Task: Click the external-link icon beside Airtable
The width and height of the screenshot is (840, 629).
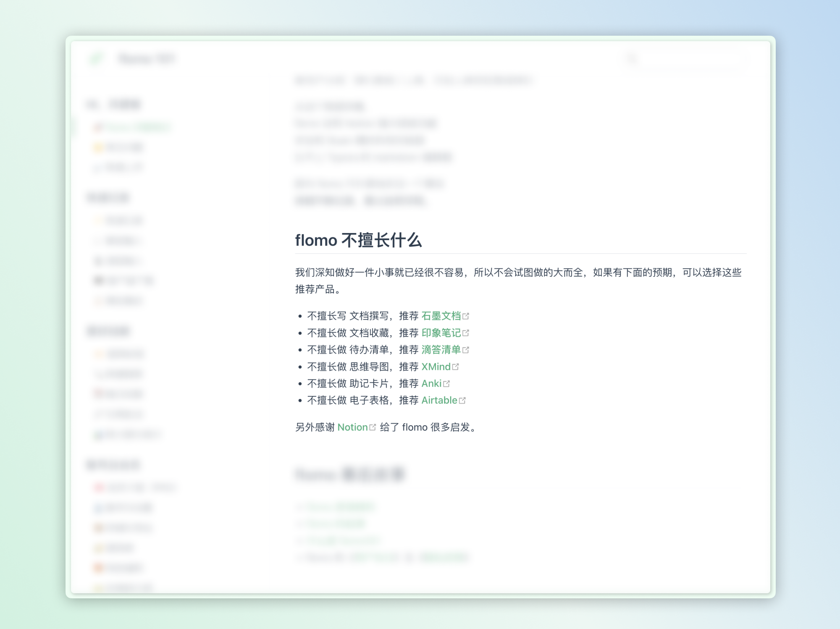Action: click(462, 401)
